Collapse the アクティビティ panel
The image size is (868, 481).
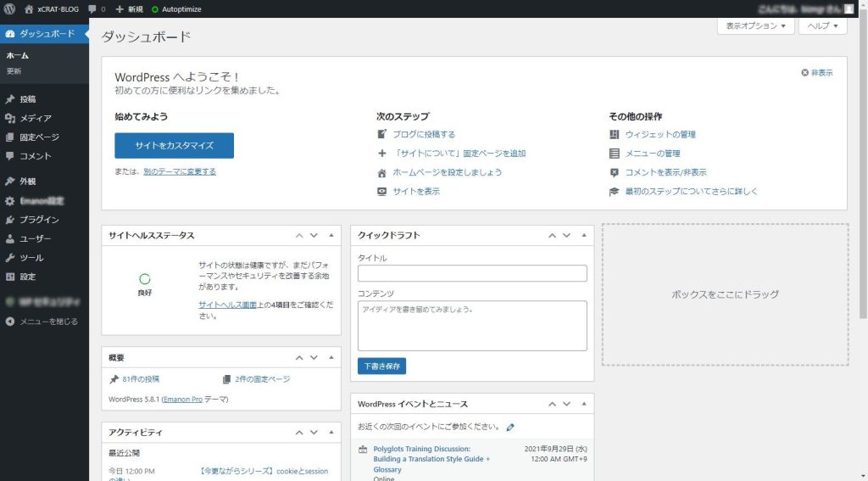[331, 433]
